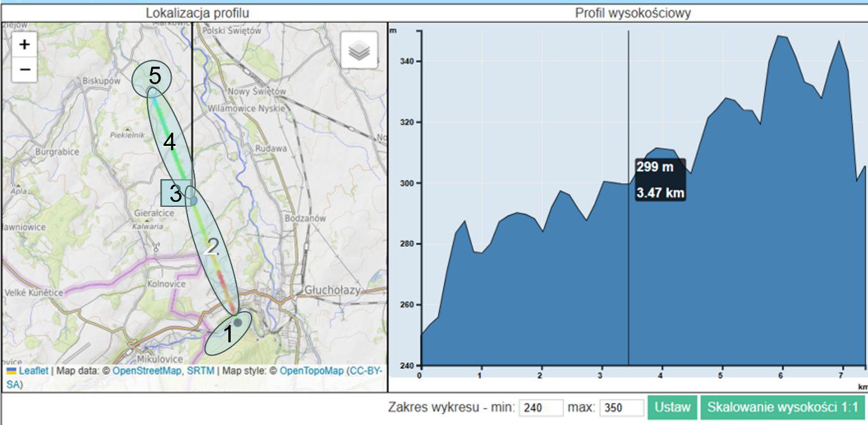Click the min range input field

[540, 407]
